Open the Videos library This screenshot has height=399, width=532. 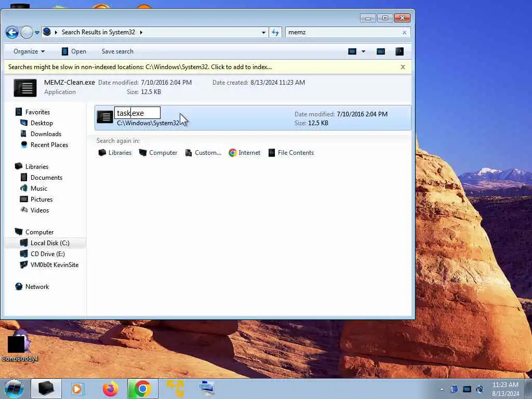35,210
